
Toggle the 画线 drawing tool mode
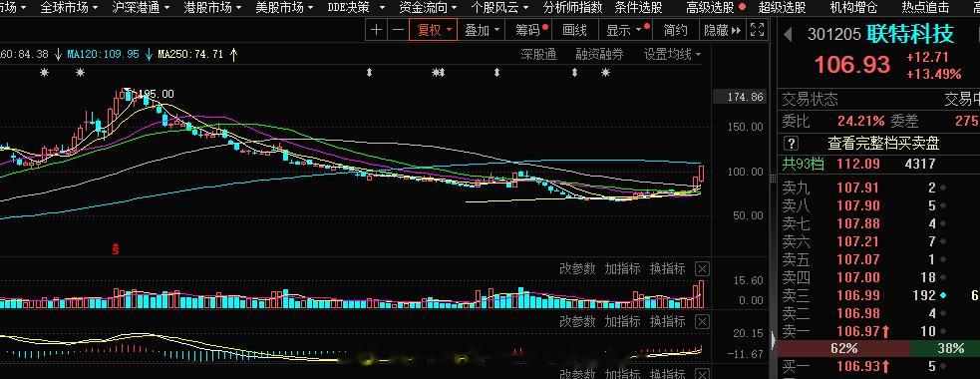[x=574, y=30]
